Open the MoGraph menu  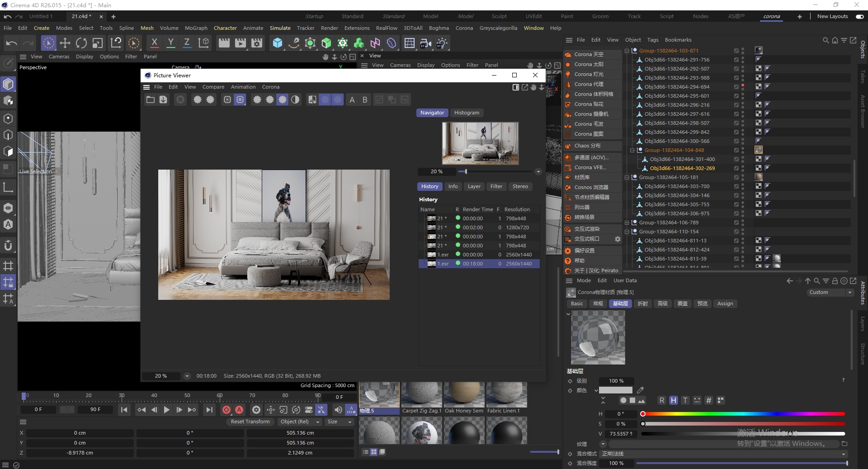[x=196, y=28]
